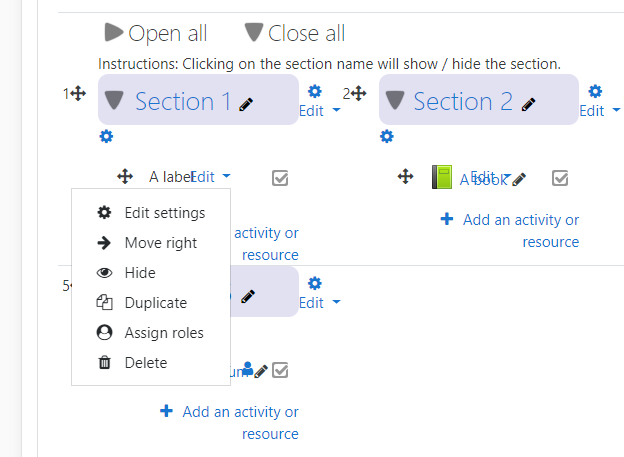Click the gear icon below Section 2 heading

387,137
